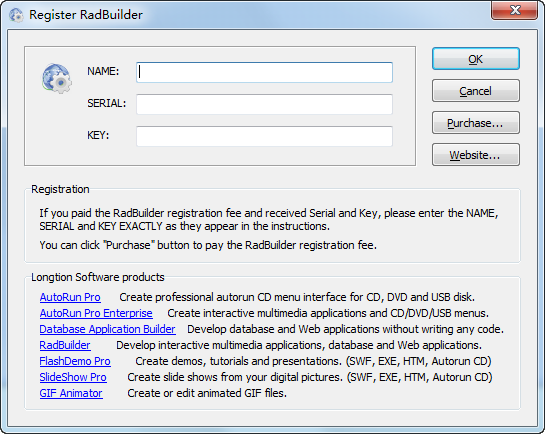Screen dimensions: 545x434
Task: Focus the NAME text field
Action: tap(265, 72)
